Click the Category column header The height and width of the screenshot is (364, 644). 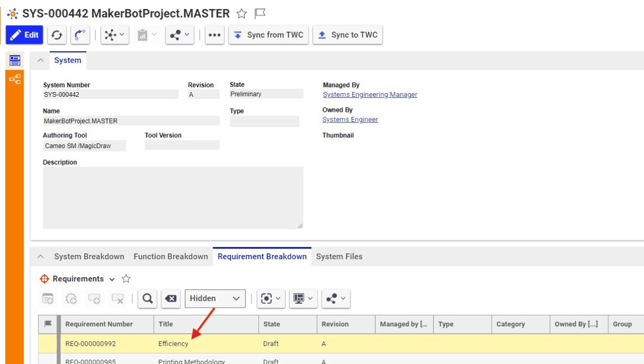pyautogui.click(x=520, y=324)
